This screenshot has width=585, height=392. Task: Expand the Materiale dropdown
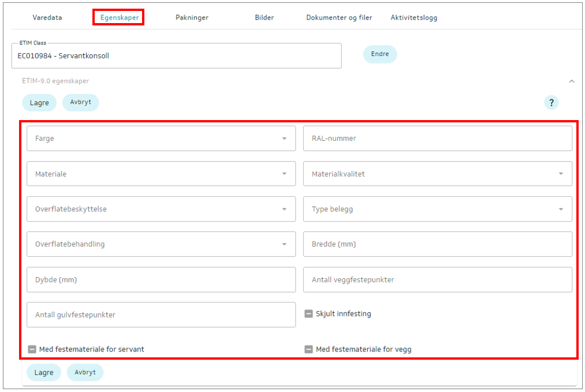click(161, 174)
